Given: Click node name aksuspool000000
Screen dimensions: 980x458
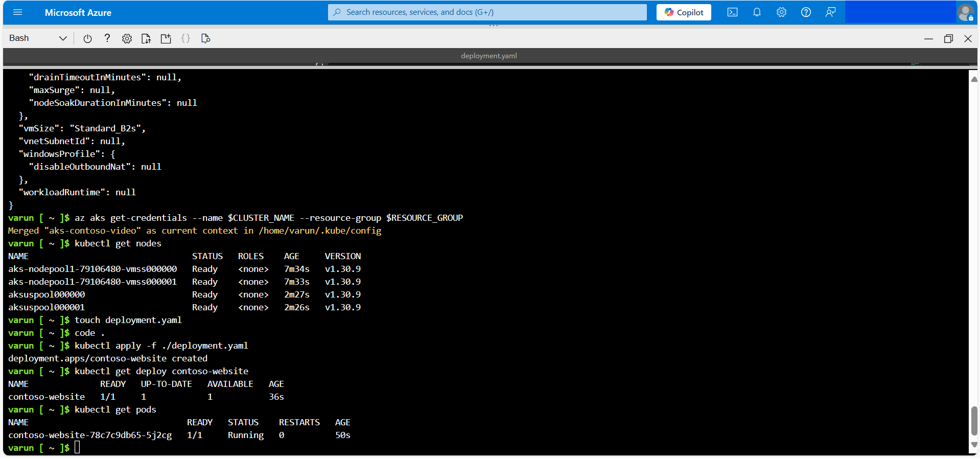Looking at the screenshot, I should pos(46,294).
